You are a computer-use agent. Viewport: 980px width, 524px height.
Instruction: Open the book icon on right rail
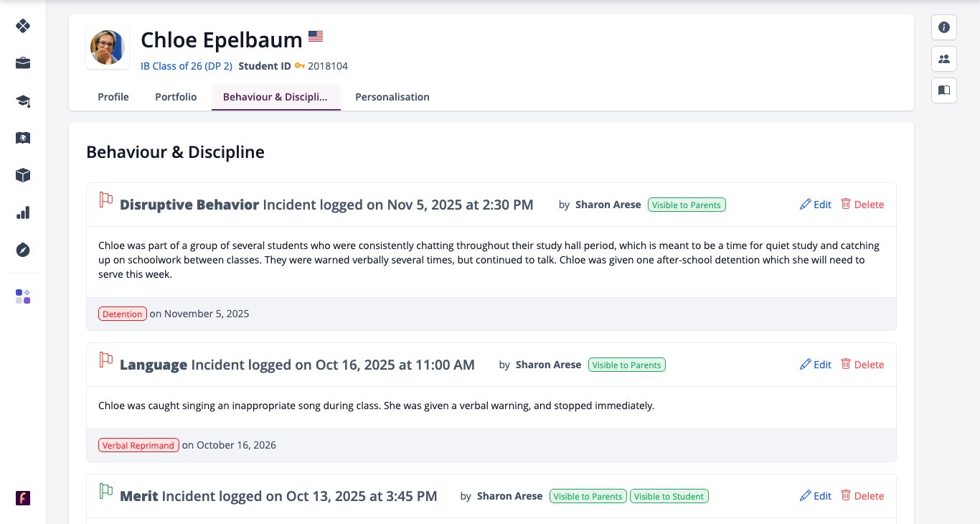click(944, 90)
